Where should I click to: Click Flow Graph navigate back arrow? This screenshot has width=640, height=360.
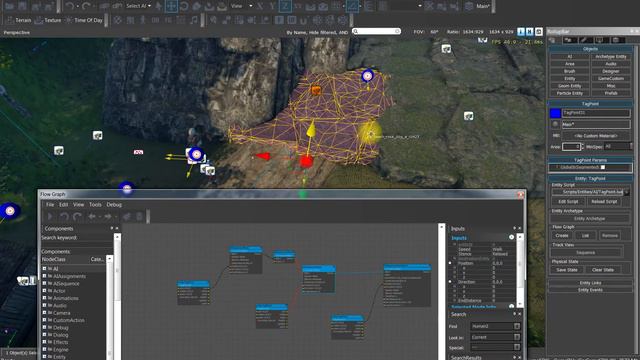coord(93,216)
